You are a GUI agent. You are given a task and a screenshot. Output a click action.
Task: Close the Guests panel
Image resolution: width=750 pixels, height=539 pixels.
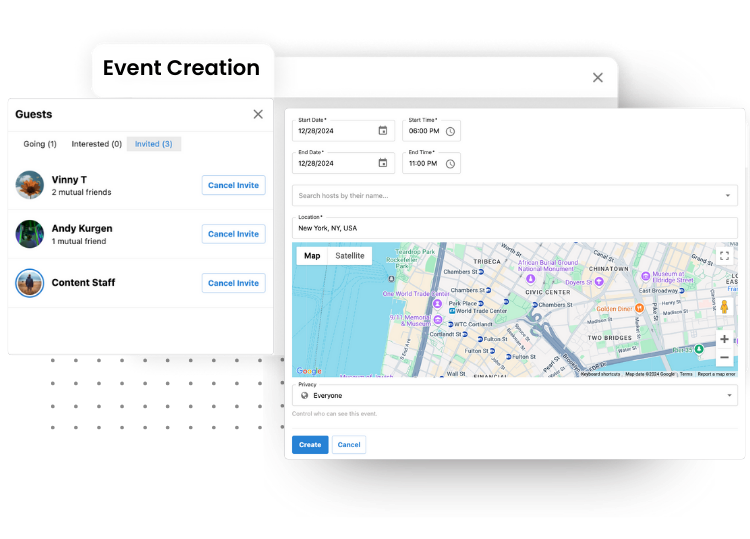pyautogui.click(x=258, y=115)
